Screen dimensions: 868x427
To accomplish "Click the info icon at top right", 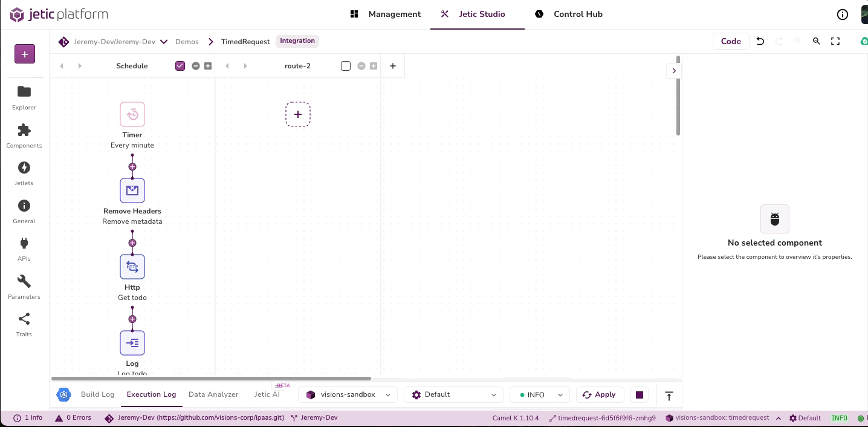I will (842, 15).
